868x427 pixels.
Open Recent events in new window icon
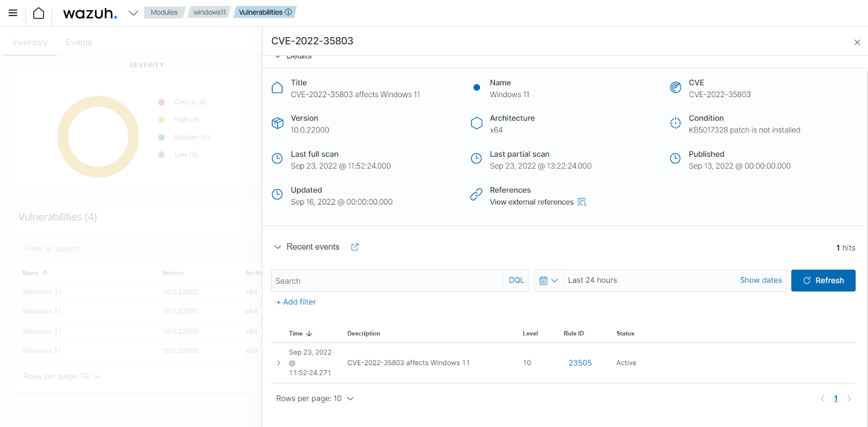click(x=355, y=247)
